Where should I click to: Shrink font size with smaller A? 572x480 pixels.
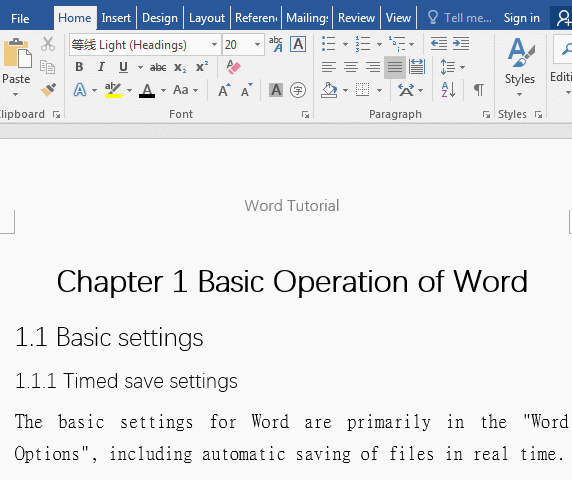click(247, 90)
